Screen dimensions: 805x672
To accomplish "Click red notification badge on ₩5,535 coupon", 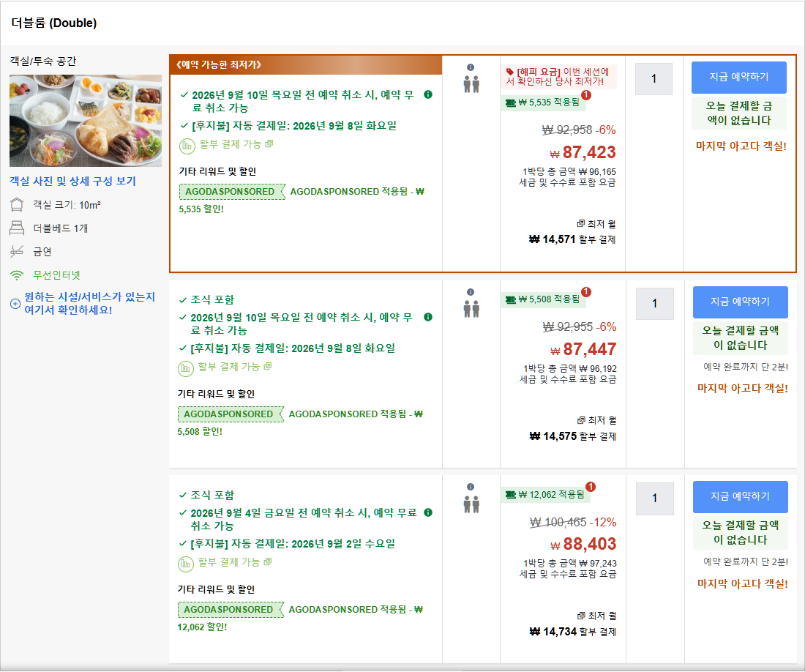I will click(586, 95).
